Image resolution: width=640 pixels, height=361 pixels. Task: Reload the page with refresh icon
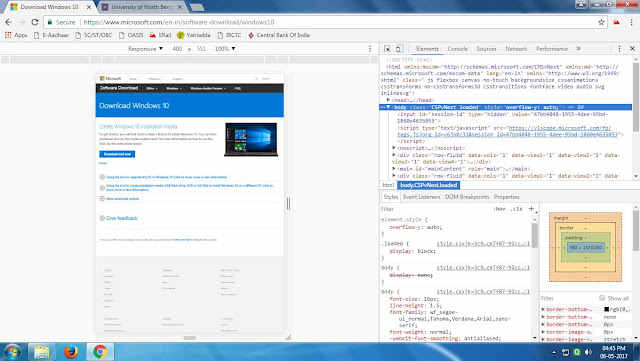coord(35,22)
